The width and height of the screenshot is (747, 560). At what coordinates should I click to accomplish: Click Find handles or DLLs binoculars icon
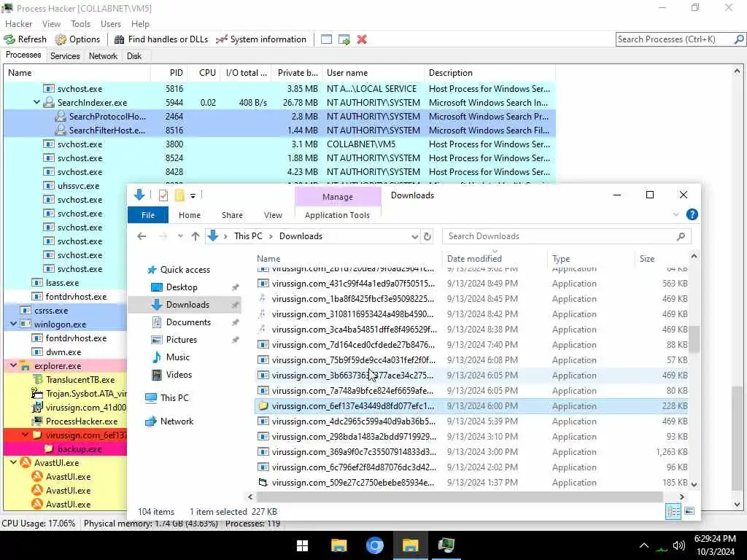click(119, 39)
